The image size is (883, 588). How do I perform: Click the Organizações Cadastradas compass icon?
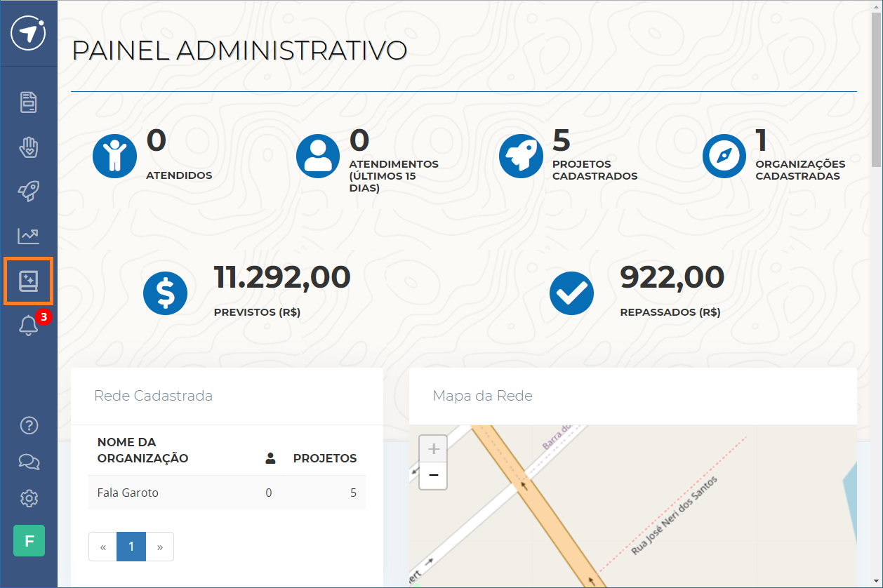[724, 156]
